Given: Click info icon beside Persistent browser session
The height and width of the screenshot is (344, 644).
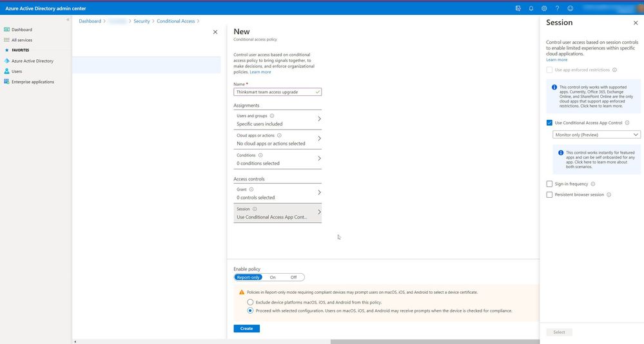Looking at the screenshot, I should [609, 195].
